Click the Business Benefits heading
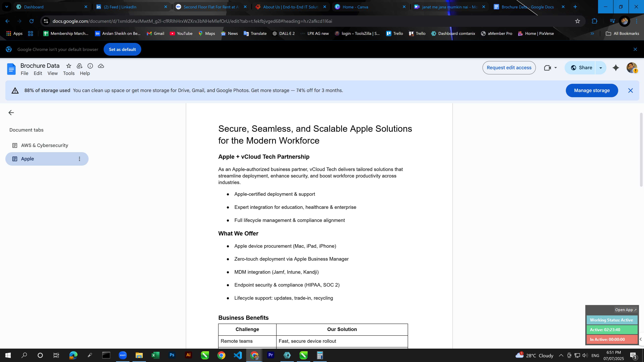The height and width of the screenshot is (362, 644). (244, 318)
